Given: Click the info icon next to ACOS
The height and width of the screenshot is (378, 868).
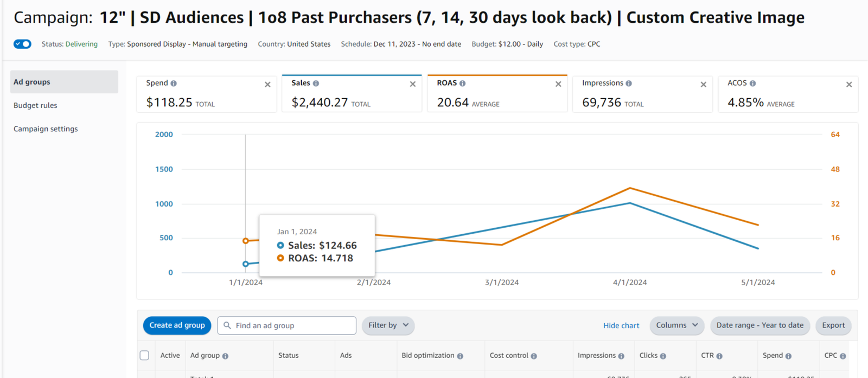Looking at the screenshot, I should [752, 84].
